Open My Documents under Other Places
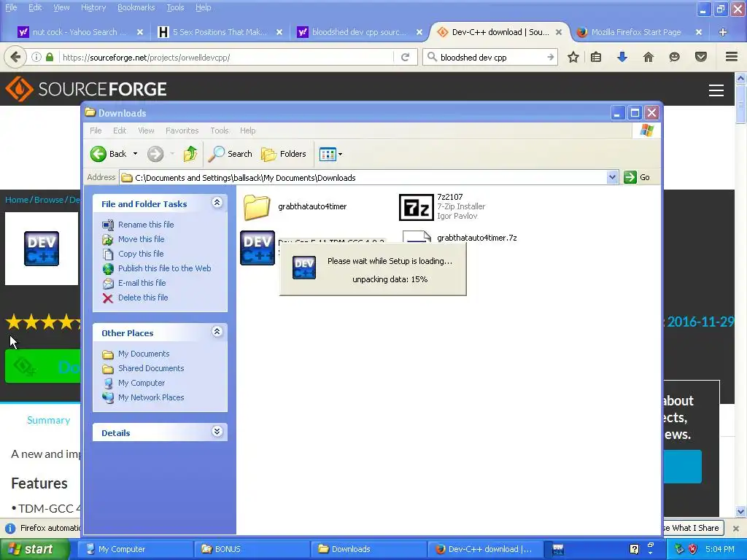747x560 pixels. click(144, 354)
